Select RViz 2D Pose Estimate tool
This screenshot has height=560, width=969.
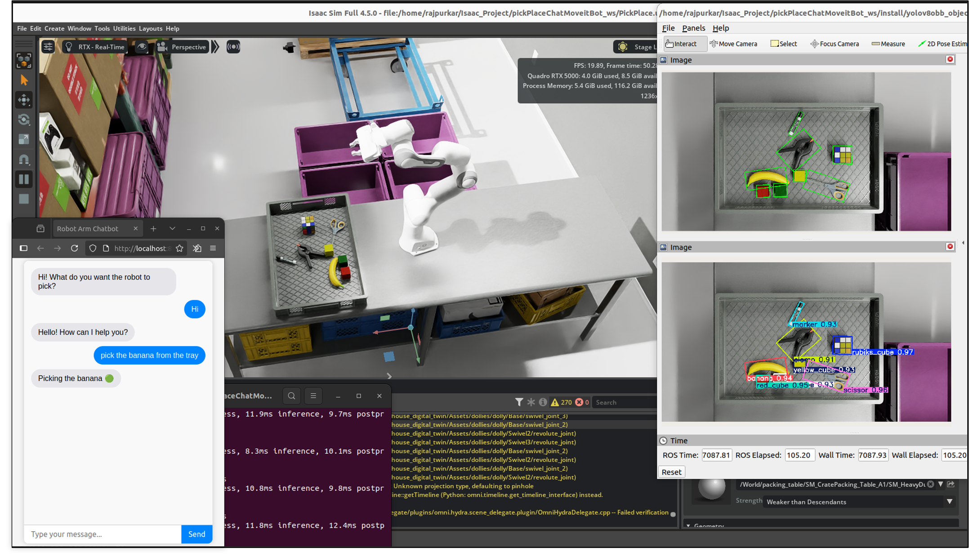tap(942, 44)
